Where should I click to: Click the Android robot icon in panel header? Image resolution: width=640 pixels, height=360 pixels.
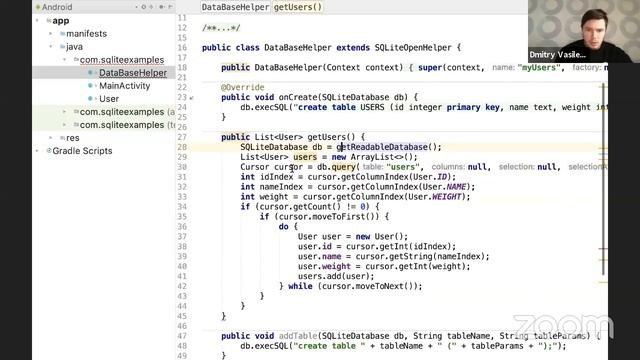(38, 7)
